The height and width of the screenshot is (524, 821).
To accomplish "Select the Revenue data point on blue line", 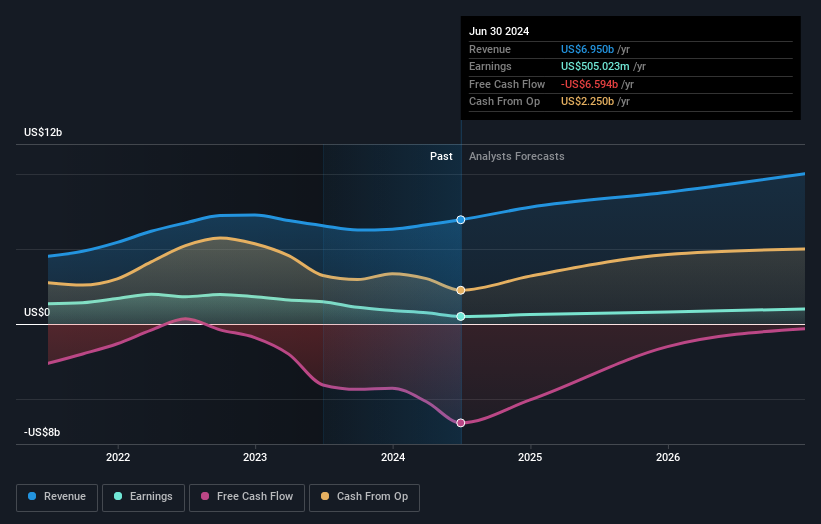I will coord(460,220).
